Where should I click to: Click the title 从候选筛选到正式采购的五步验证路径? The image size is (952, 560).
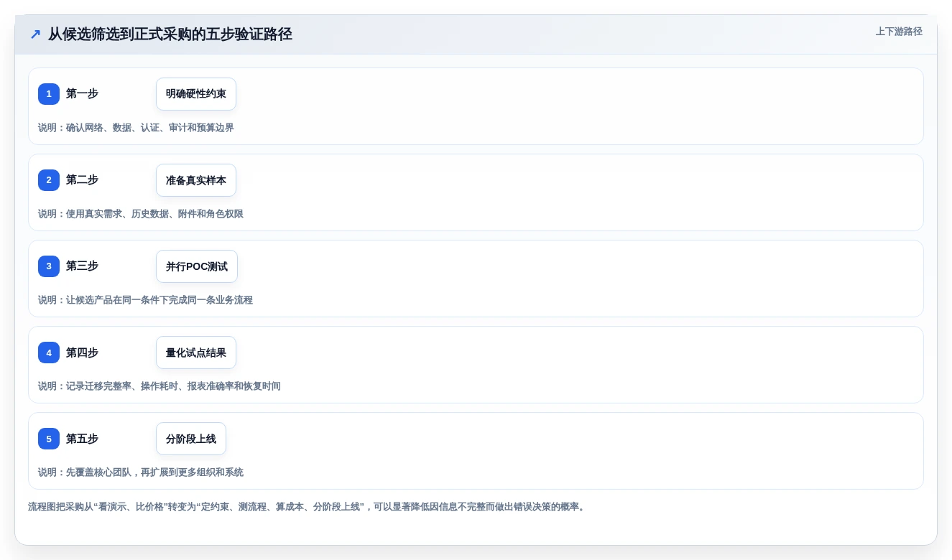pyautogui.click(x=170, y=34)
